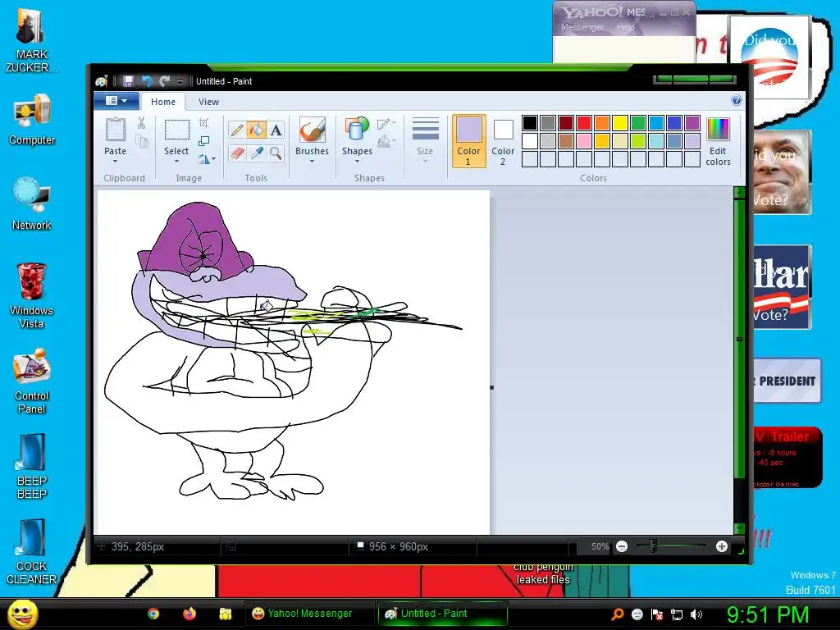Viewport: 840px width, 630px height.
Task: Expand the Shapes gallery dropdown
Action: click(x=357, y=162)
